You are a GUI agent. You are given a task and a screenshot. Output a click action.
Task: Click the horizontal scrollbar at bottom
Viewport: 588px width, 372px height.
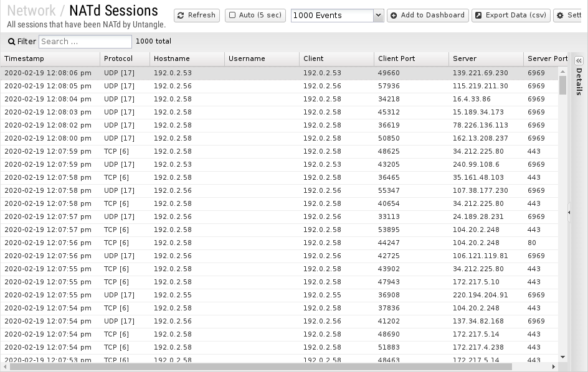point(280,367)
